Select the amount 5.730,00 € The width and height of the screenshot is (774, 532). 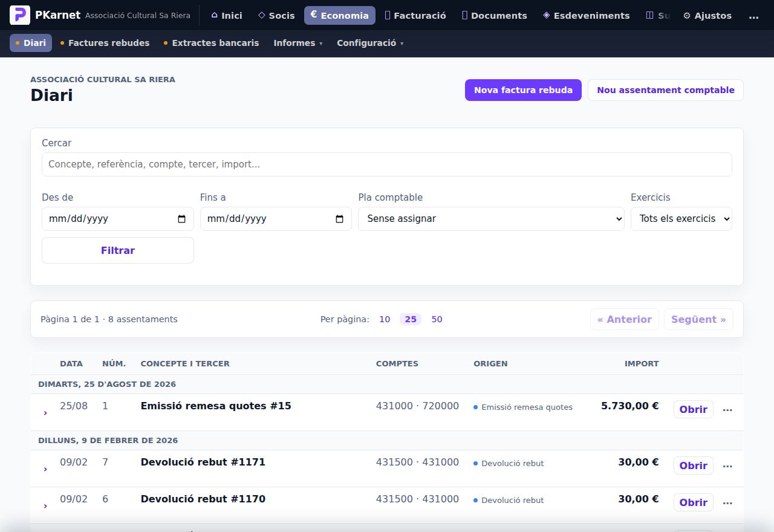pyautogui.click(x=629, y=406)
